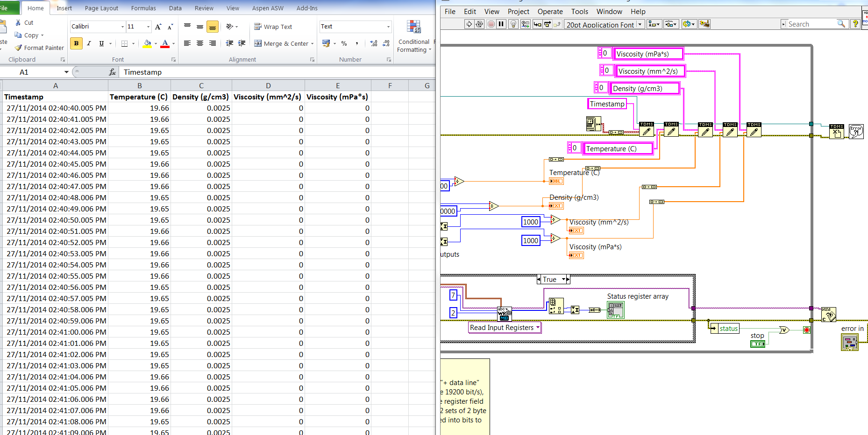
Task: Open the font size dropdown
Action: pyautogui.click(x=149, y=27)
